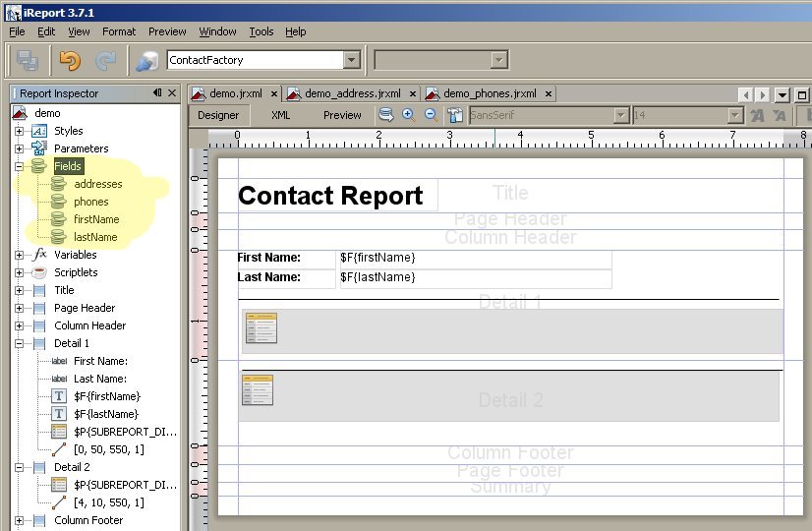Click the minimize panel icon in Report Inspector

[x=157, y=92]
